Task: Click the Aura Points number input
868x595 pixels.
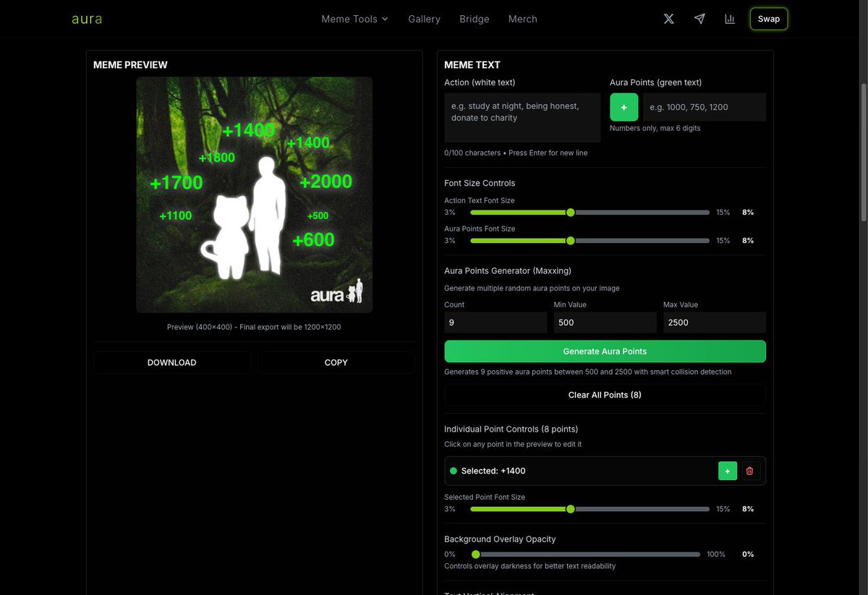Action: pos(705,107)
